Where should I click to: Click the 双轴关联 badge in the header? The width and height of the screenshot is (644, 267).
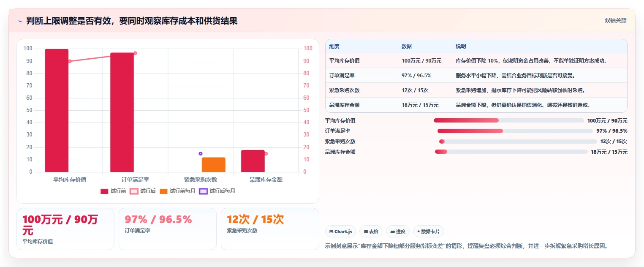[615, 21]
